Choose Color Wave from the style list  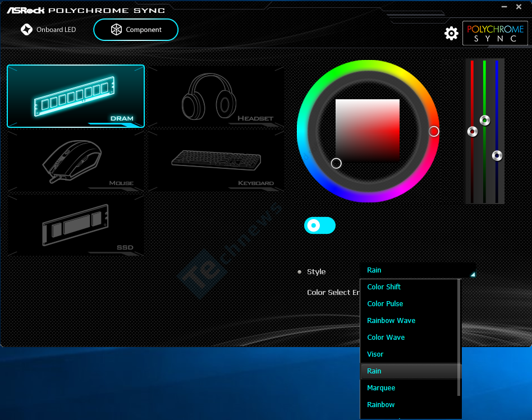click(x=409, y=337)
